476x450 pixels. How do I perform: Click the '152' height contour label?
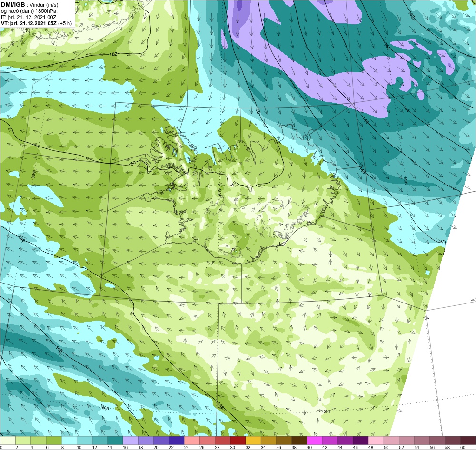113,54
